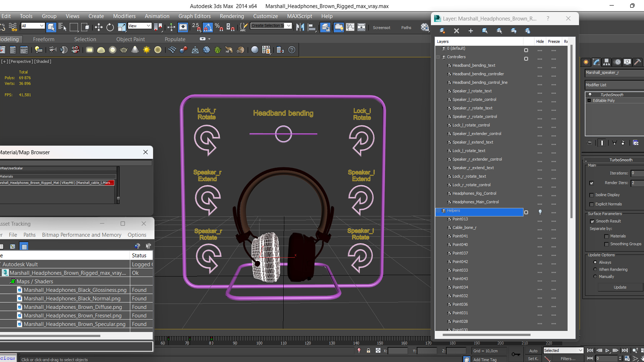
Task: Open the Utilities hammer panel tab
Action: (638, 62)
